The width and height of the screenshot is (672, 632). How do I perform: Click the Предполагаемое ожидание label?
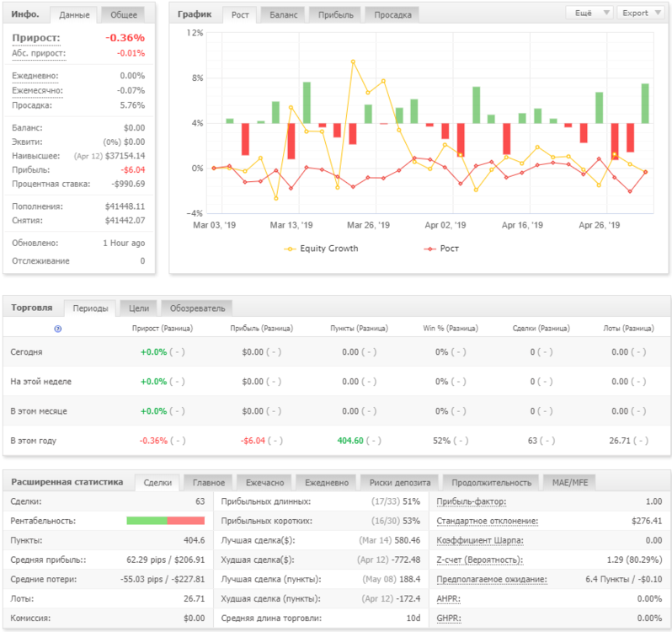point(492,579)
